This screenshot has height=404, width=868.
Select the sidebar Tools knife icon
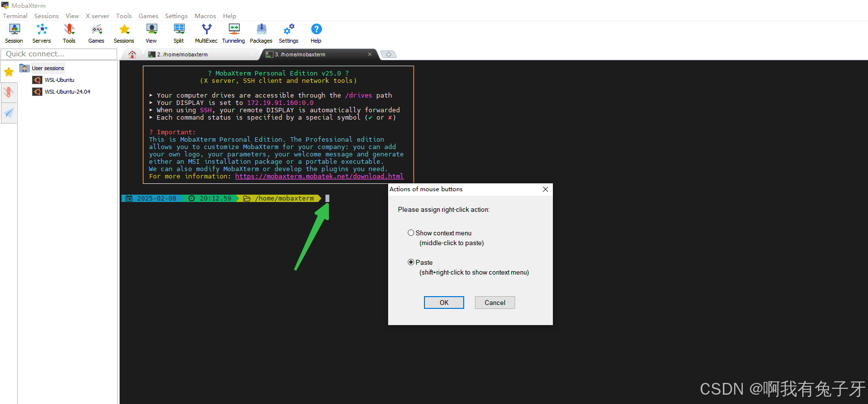click(x=9, y=92)
